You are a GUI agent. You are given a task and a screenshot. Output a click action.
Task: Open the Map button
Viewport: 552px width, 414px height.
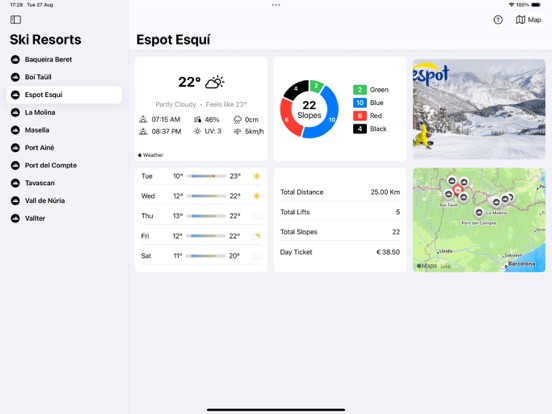click(x=528, y=20)
